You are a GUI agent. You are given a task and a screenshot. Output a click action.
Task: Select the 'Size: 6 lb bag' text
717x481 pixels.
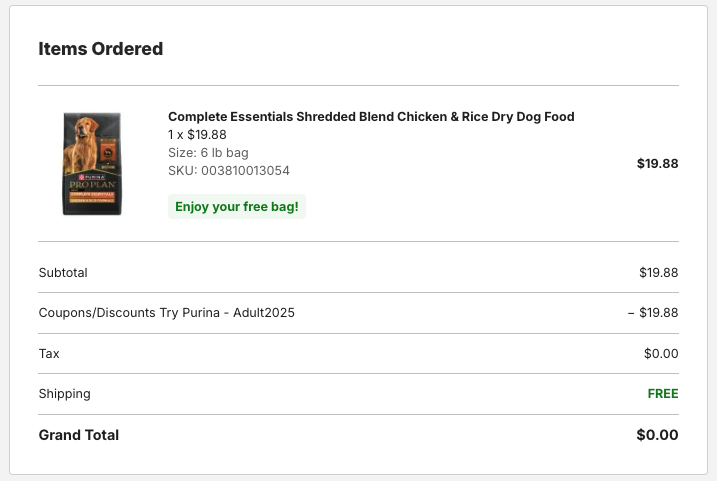click(208, 153)
